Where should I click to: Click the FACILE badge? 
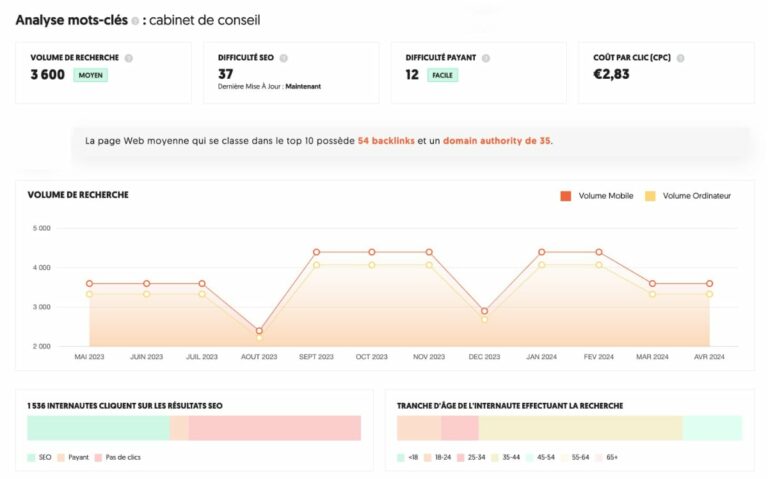442,75
